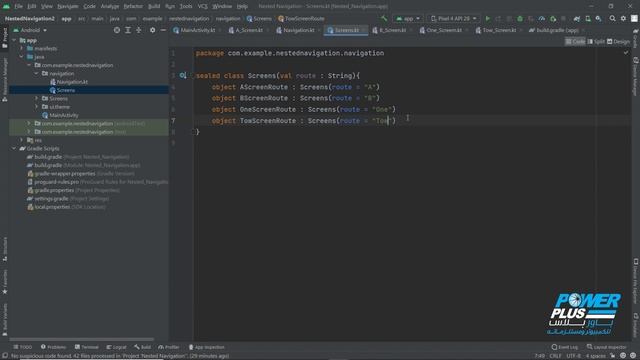This screenshot has width=640, height=360.
Task: Open the app run configuration dropdown
Action: (408, 19)
